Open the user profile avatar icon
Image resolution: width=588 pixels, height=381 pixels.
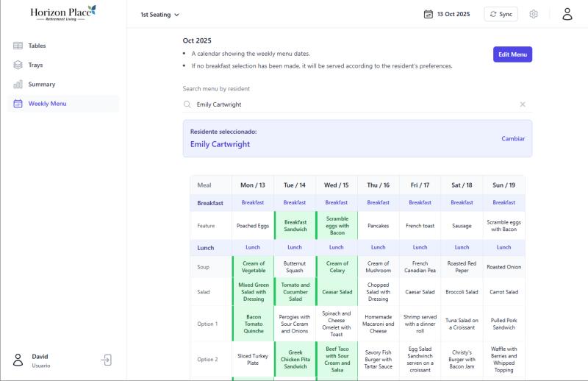[x=567, y=14]
